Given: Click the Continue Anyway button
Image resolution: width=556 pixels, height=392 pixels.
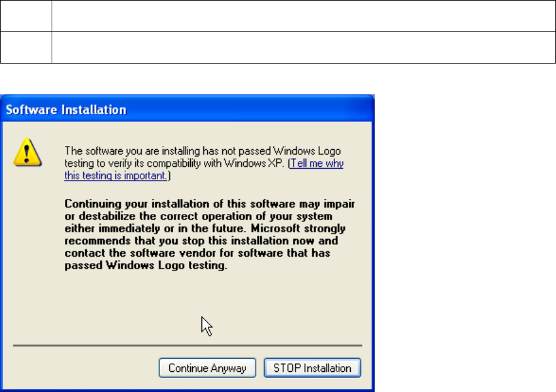Looking at the screenshot, I should pos(207,368).
